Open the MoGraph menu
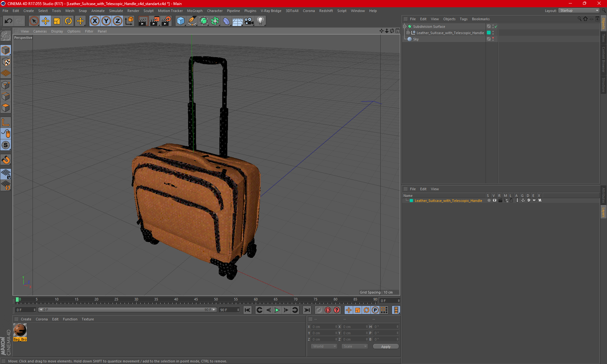The width and height of the screenshot is (607, 364). (194, 11)
